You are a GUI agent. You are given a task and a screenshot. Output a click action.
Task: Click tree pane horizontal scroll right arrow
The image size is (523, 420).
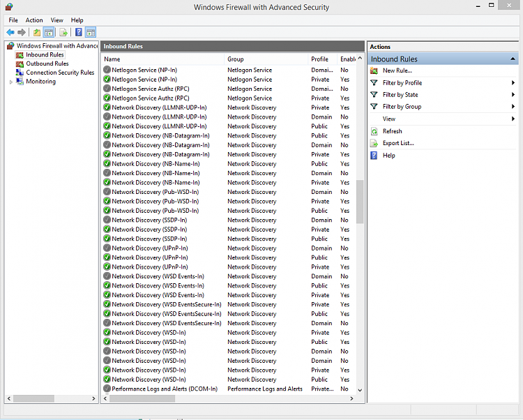[93, 398]
